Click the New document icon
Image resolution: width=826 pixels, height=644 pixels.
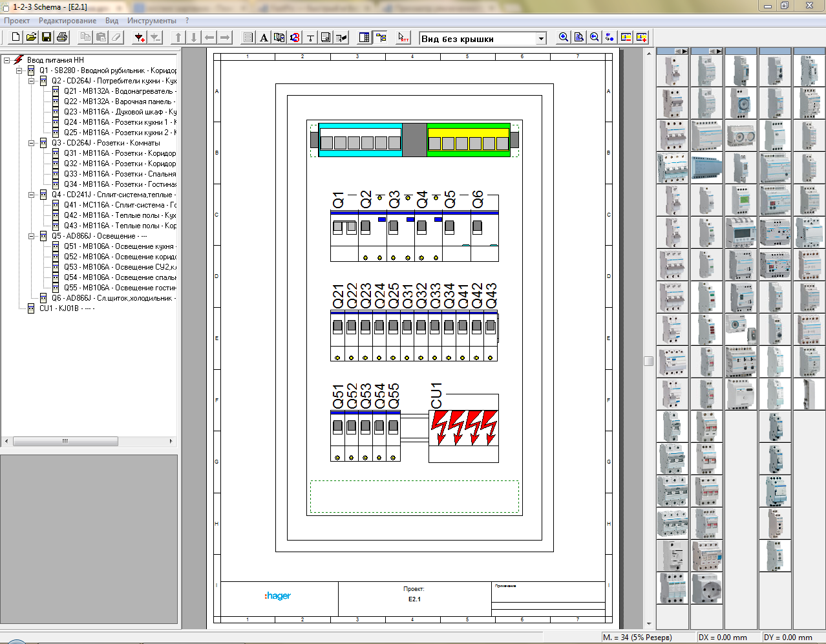[16, 38]
